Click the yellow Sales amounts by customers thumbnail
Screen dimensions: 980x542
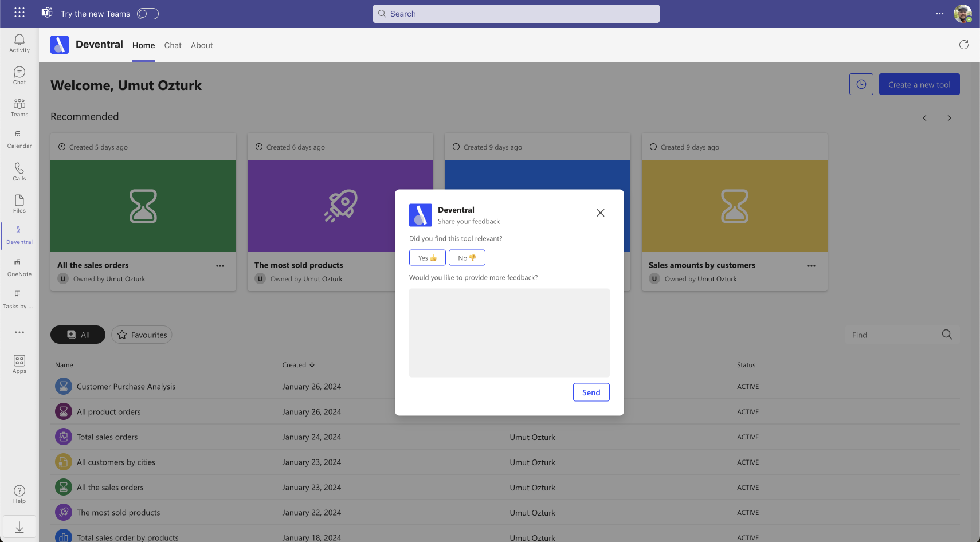click(734, 206)
